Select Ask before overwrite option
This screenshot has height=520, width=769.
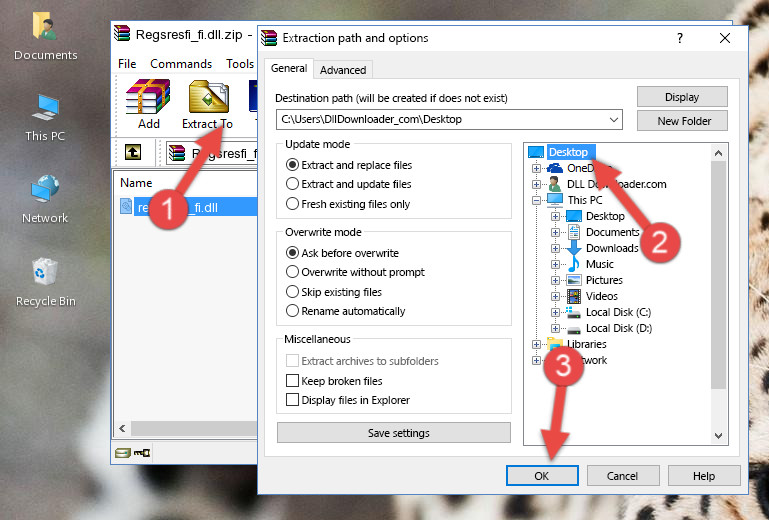pos(292,253)
